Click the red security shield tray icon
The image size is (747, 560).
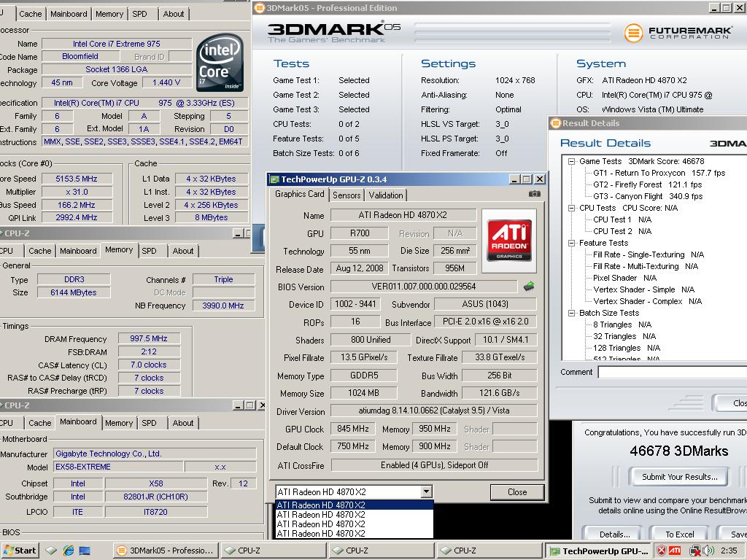[661, 551]
